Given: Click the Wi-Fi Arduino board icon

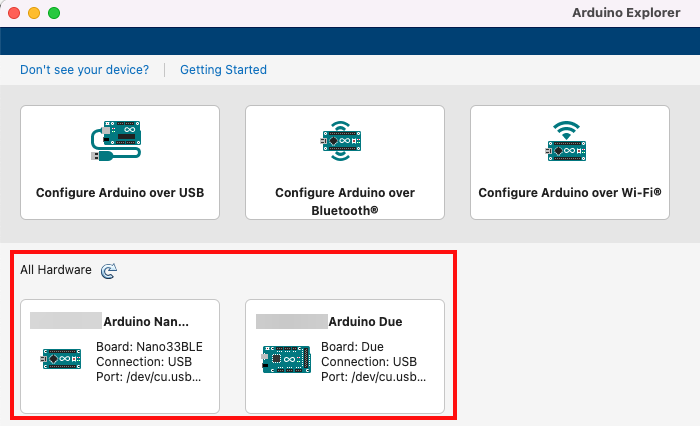Looking at the screenshot, I should tap(566, 141).
